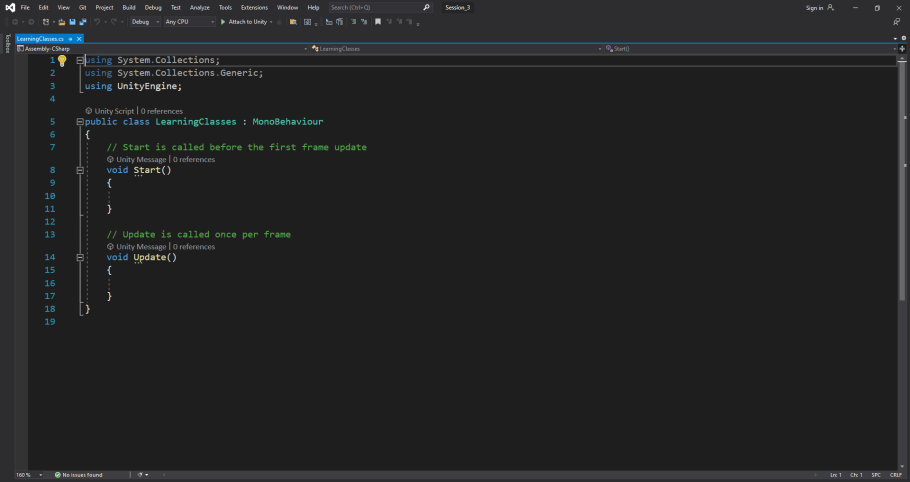The height and width of the screenshot is (482, 910).
Task: Click the Decrease Indent icon
Action: click(x=328, y=21)
